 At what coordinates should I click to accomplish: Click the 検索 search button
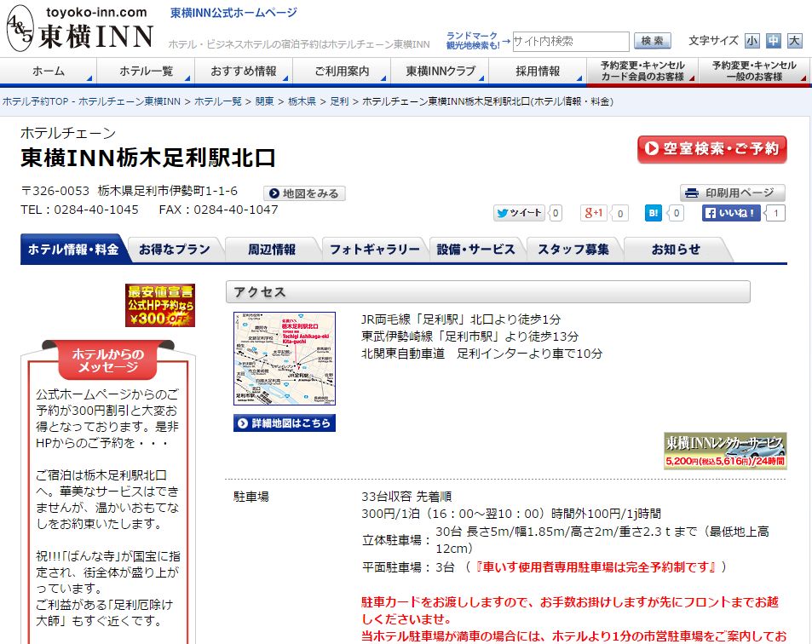[x=653, y=41]
